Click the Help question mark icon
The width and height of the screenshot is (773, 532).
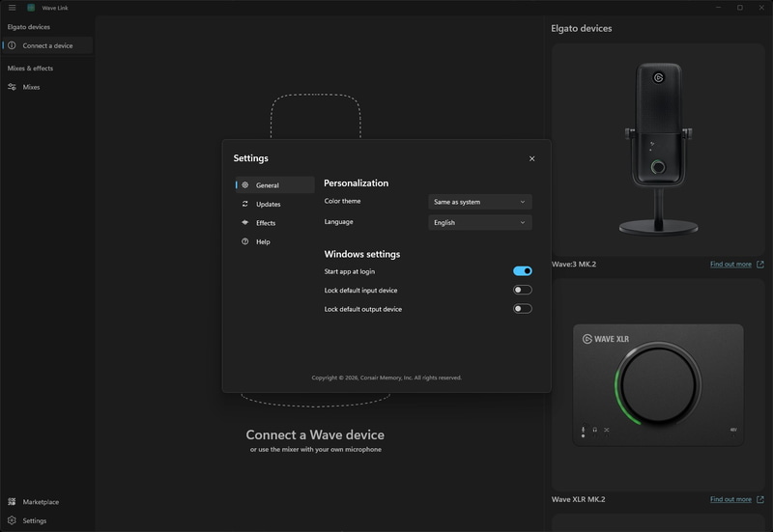coord(245,241)
